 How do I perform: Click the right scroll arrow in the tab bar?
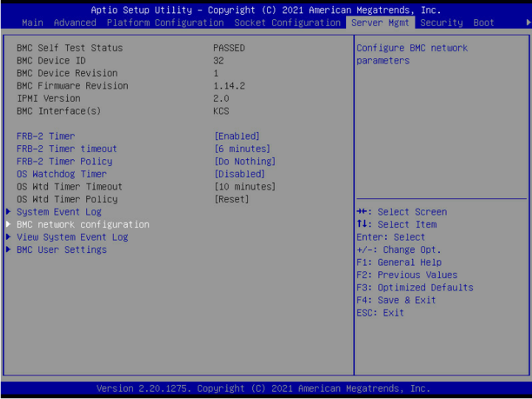pos(528,23)
